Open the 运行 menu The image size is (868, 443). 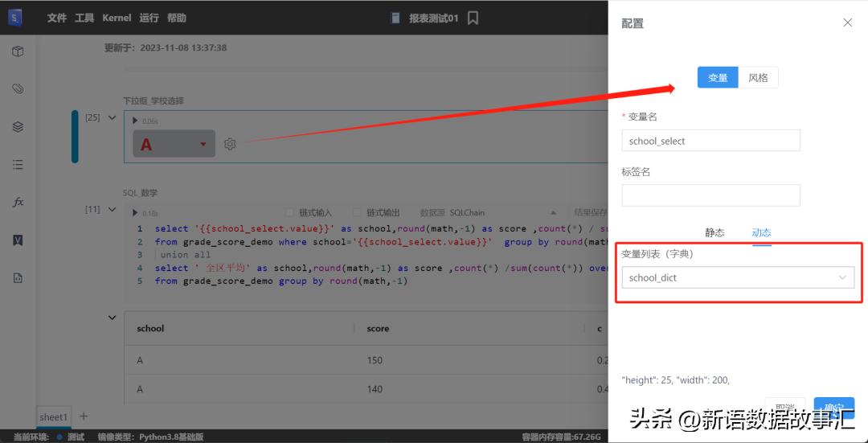coord(149,18)
